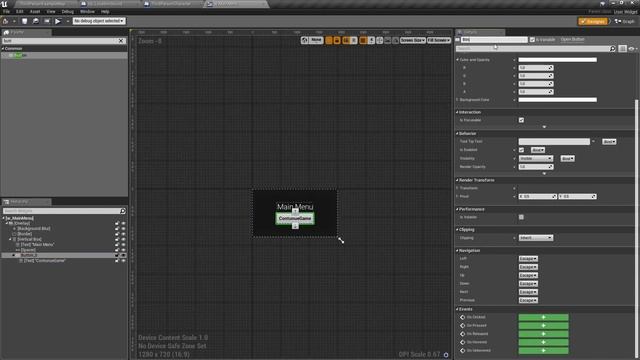Add On Hovered event with plus button

coord(543,342)
